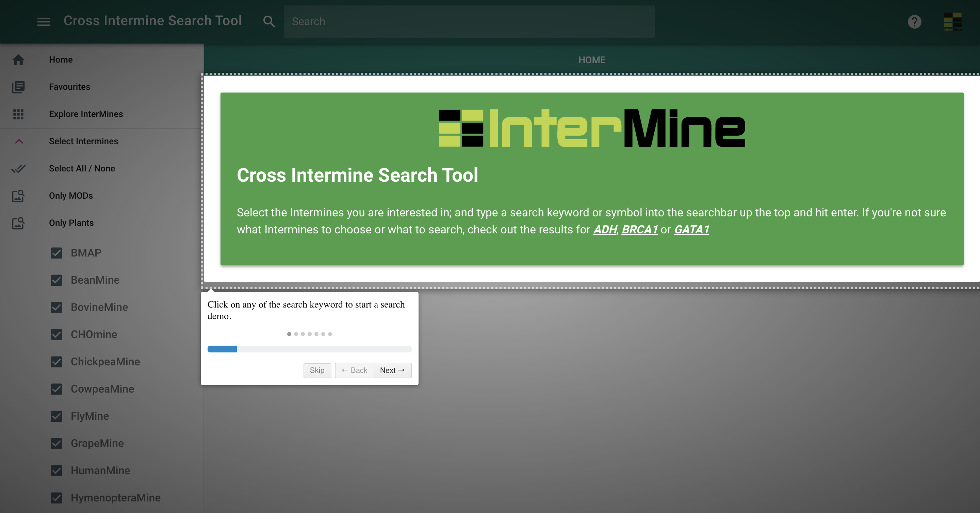Viewport: 980px width, 513px height.
Task: Open Only Plants menu item
Action: (x=71, y=223)
